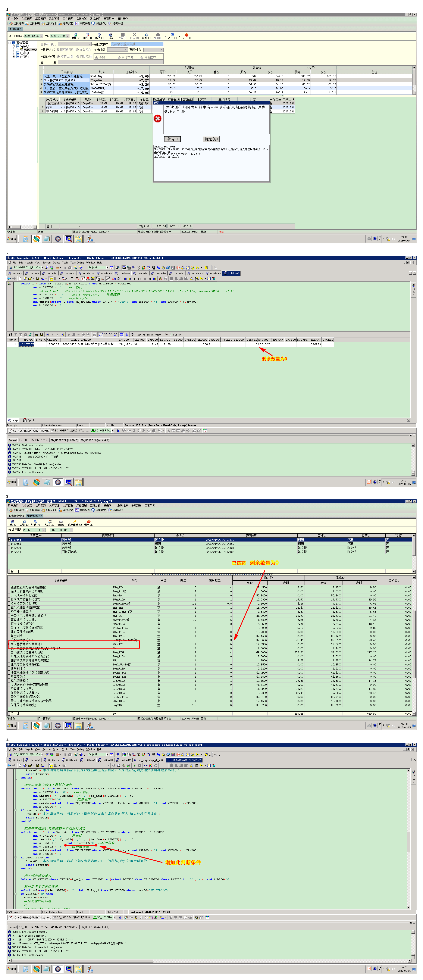Viewport: 423px width, 980px height.
Task: Open the 库存管理 menu in first window
Action: [x=68, y=19]
